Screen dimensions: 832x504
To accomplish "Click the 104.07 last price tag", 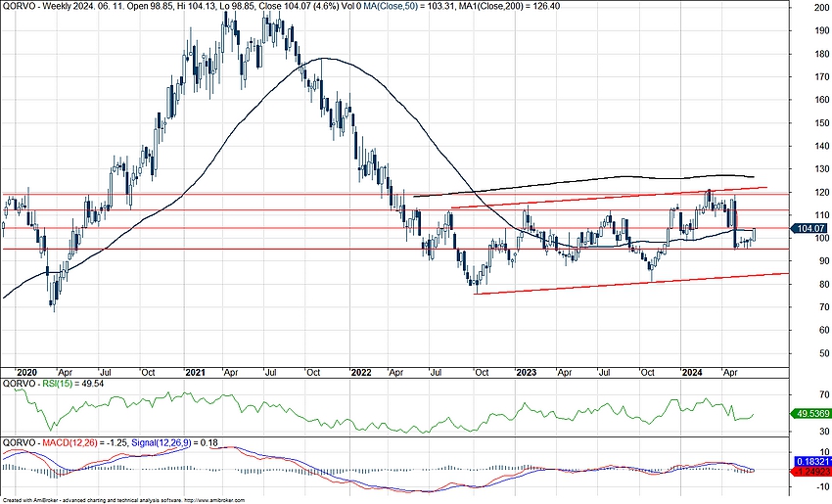I will (x=809, y=229).
